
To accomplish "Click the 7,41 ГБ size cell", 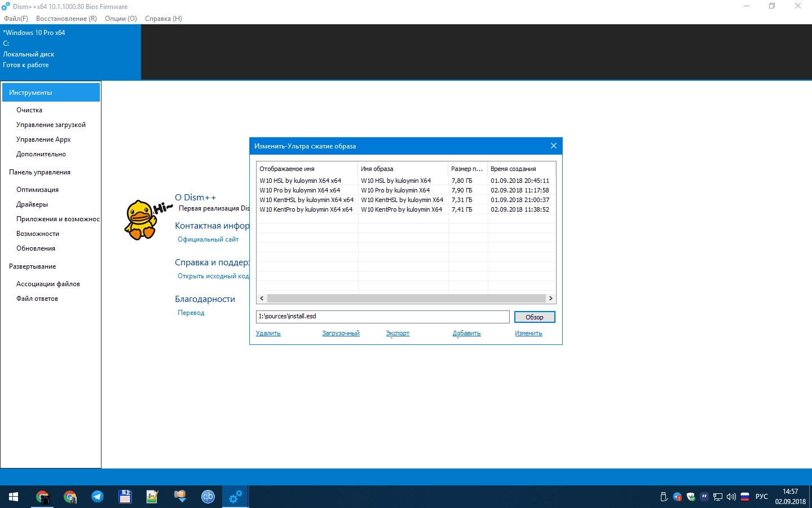I will pos(462,209).
